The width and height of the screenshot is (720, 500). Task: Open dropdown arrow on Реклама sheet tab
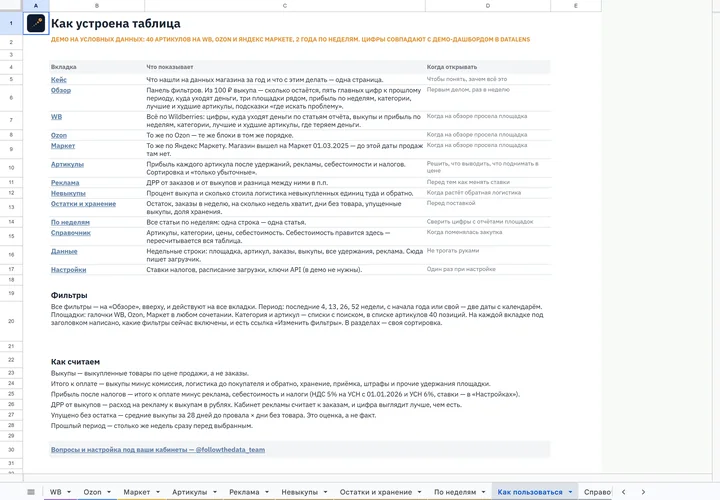tap(267, 492)
